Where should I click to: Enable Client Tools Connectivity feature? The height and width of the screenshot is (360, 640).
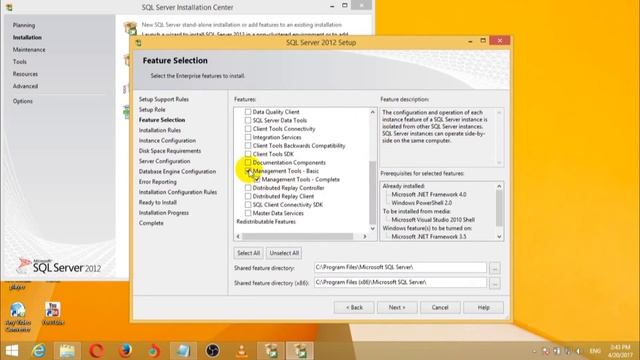(x=248, y=129)
